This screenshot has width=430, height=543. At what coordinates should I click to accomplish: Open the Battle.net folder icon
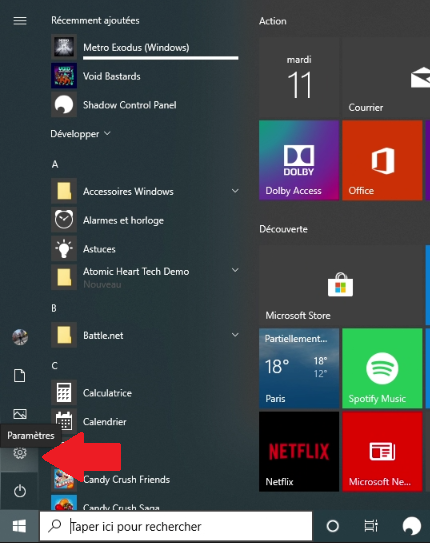(64, 335)
